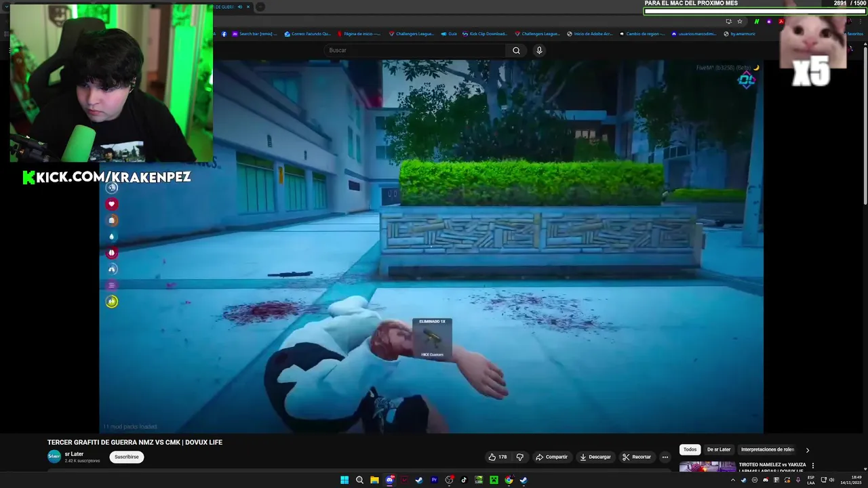Click the heart health HUD icon
The width and height of the screenshot is (868, 488).
112,204
